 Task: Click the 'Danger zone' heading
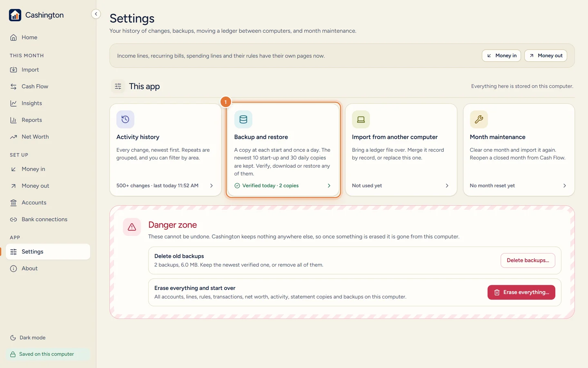point(173,225)
